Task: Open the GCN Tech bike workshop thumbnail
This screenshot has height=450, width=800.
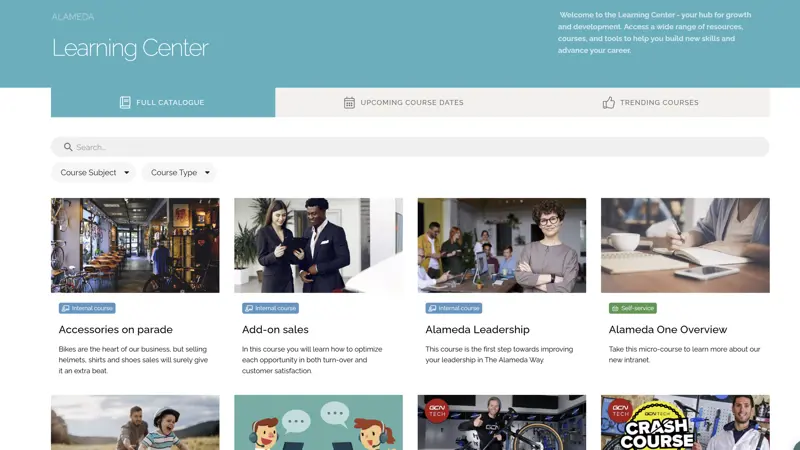Action: coord(502,422)
